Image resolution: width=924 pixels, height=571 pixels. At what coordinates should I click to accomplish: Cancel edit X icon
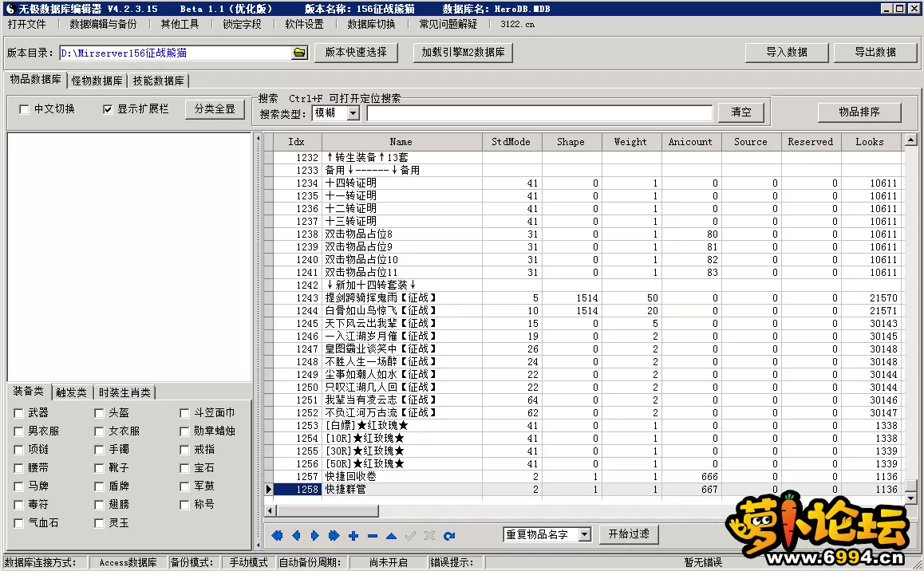point(429,536)
